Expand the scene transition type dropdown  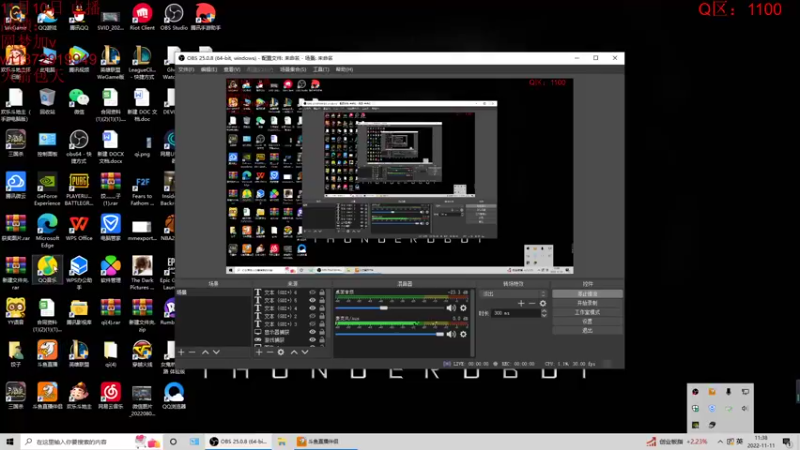514,293
